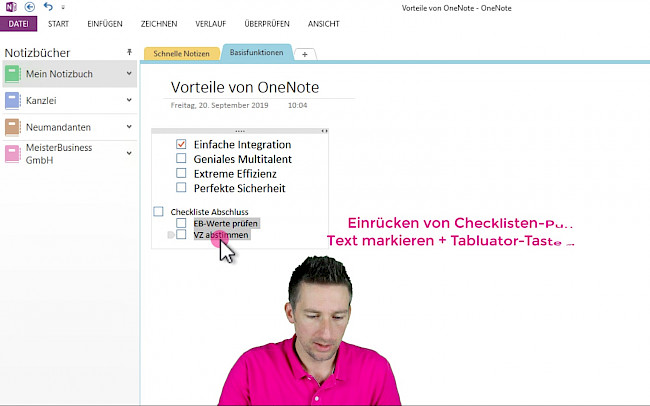Click the orange Neumandanten notebook icon
650x406 pixels.
tap(12, 127)
